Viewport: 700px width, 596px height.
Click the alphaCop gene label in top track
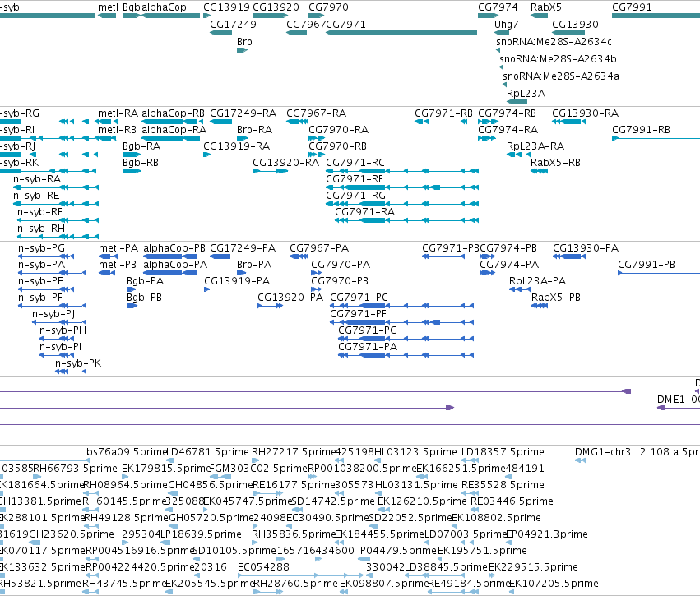(x=164, y=7)
